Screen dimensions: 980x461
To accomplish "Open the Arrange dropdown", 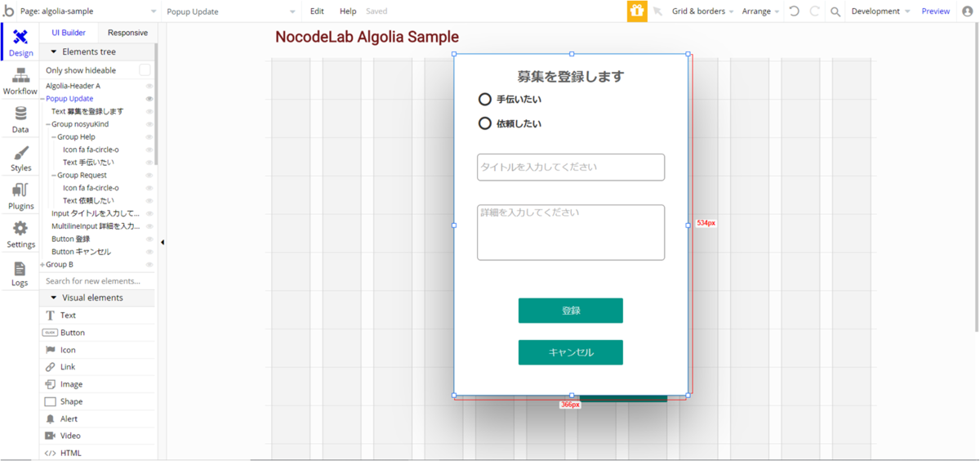I will 760,11.
